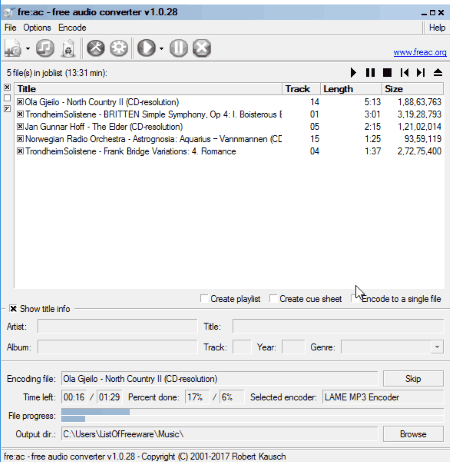Click the add audio CD contents icon
Viewport: 450px width, 462px height.
(x=45, y=48)
